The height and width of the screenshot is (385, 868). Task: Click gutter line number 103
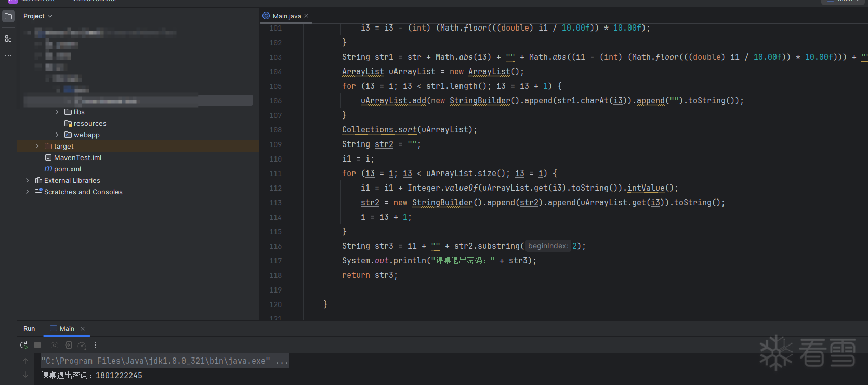275,57
